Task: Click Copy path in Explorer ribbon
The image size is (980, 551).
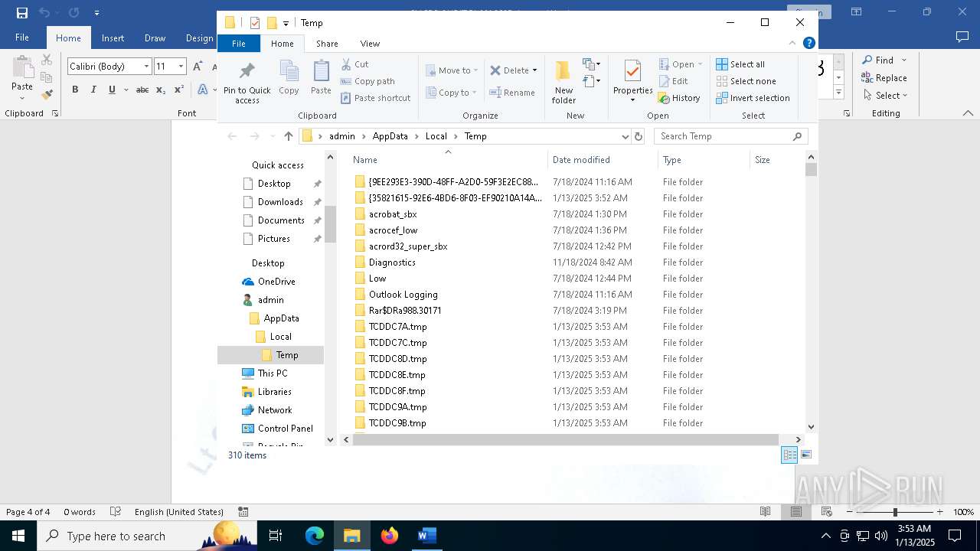Action: [x=367, y=81]
